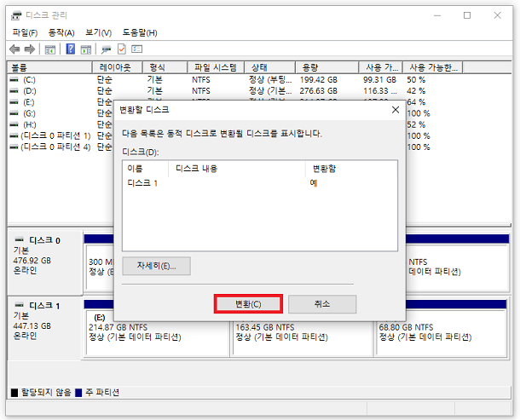Click the 디스크 0 disk icon
Image resolution: width=520 pixels, height=420 pixels.
pos(20,239)
